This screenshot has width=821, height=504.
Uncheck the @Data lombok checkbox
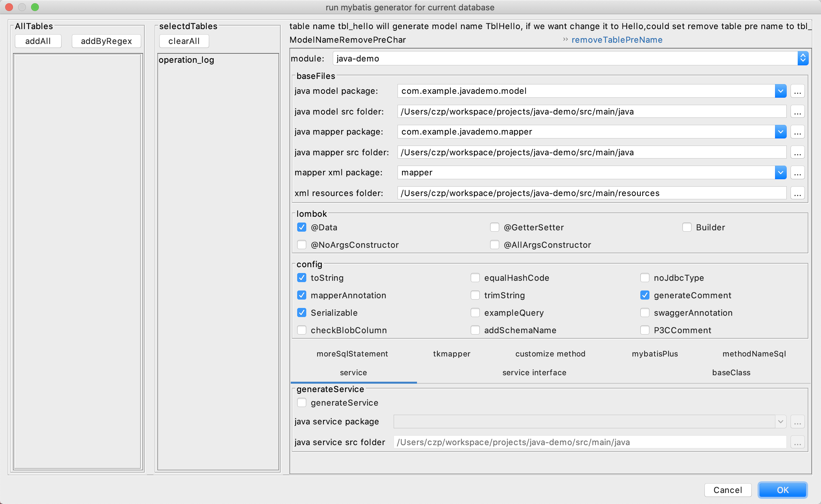click(x=302, y=227)
